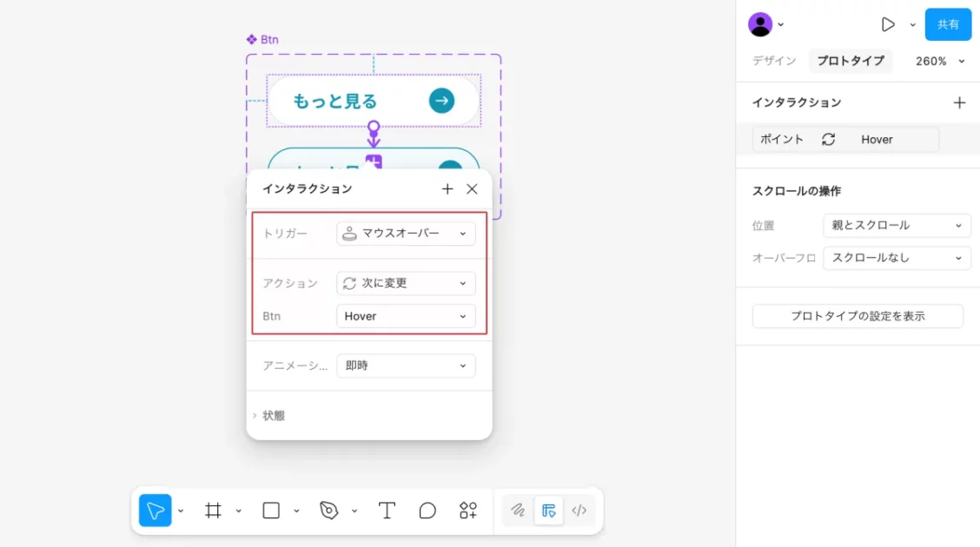Select the Frame tool

[x=213, y=511]
